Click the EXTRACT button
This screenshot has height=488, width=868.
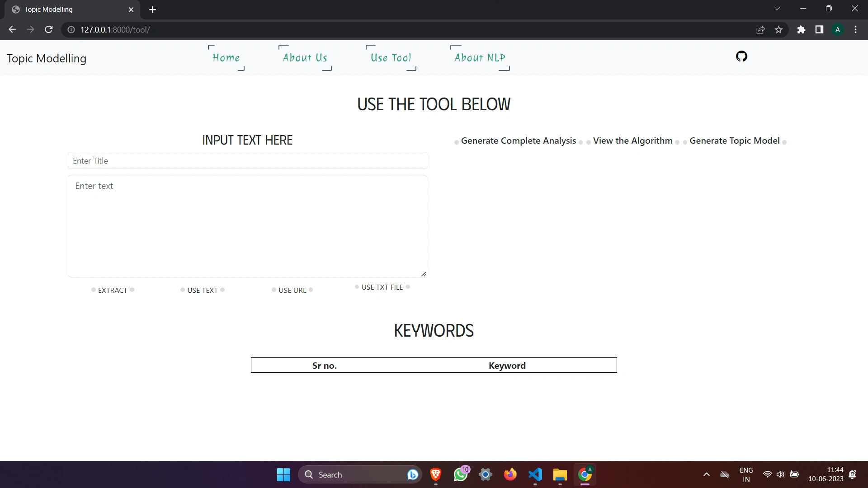[x=113, y=290]
